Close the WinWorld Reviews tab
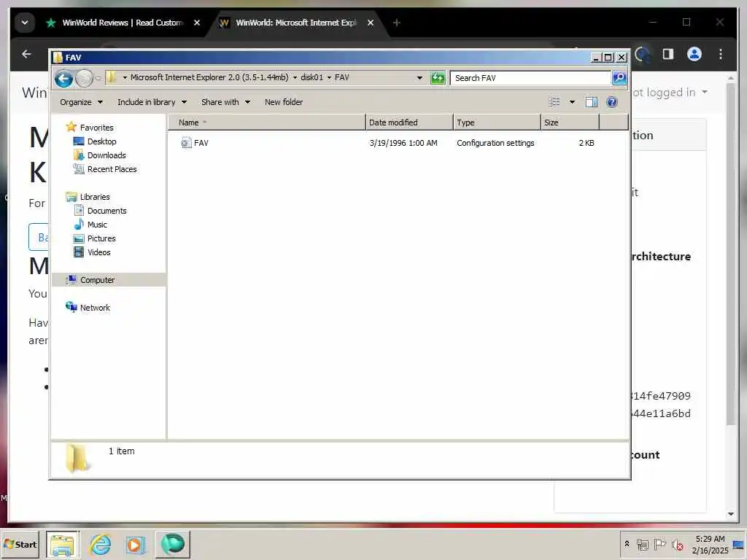 pos(197,23)
